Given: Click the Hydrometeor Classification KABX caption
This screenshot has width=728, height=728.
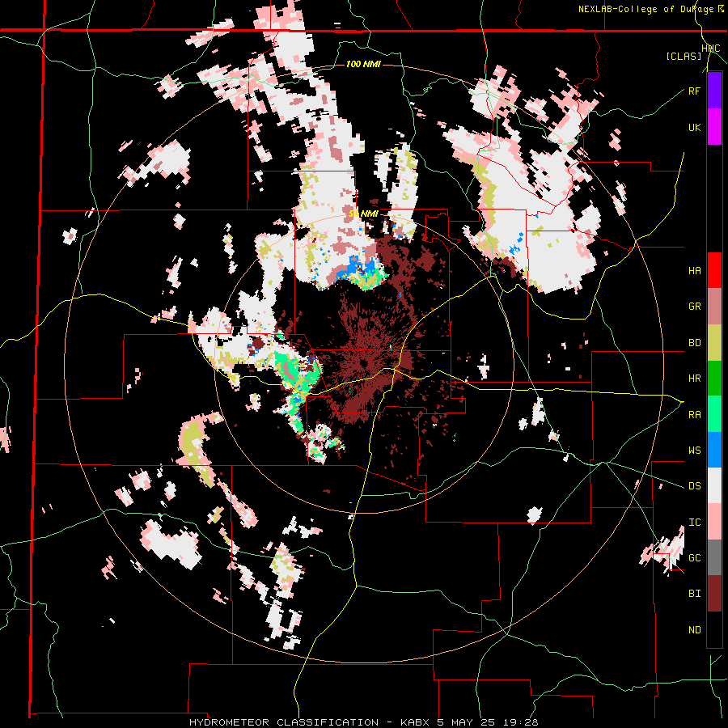Looking at the screenshot, I should coord(363,722).
